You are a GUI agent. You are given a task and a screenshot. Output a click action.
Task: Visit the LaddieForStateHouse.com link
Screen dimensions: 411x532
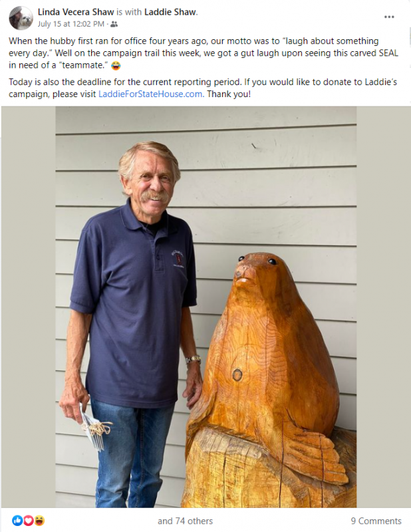[x=152, y=94]
